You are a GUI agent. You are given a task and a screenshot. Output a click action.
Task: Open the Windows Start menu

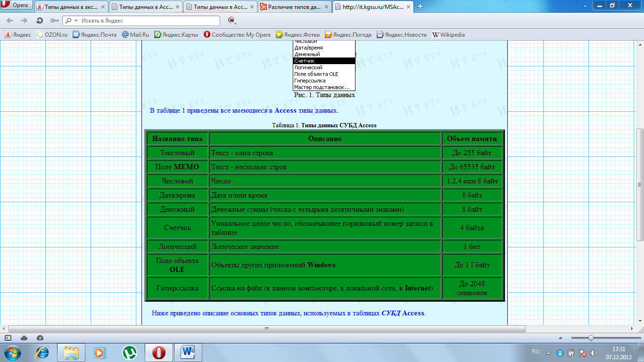(x=12, y=353)
